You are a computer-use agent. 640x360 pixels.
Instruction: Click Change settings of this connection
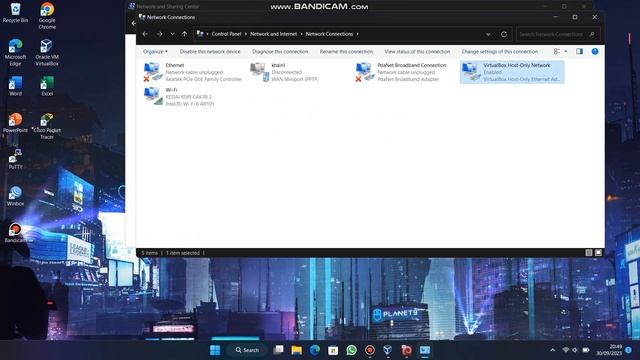tap(500, 52)
